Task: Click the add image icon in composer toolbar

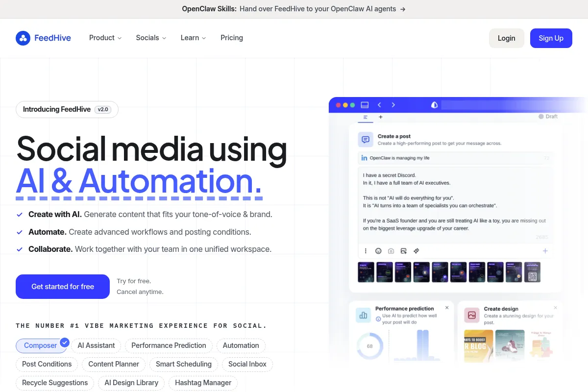Action: point(404,251)
